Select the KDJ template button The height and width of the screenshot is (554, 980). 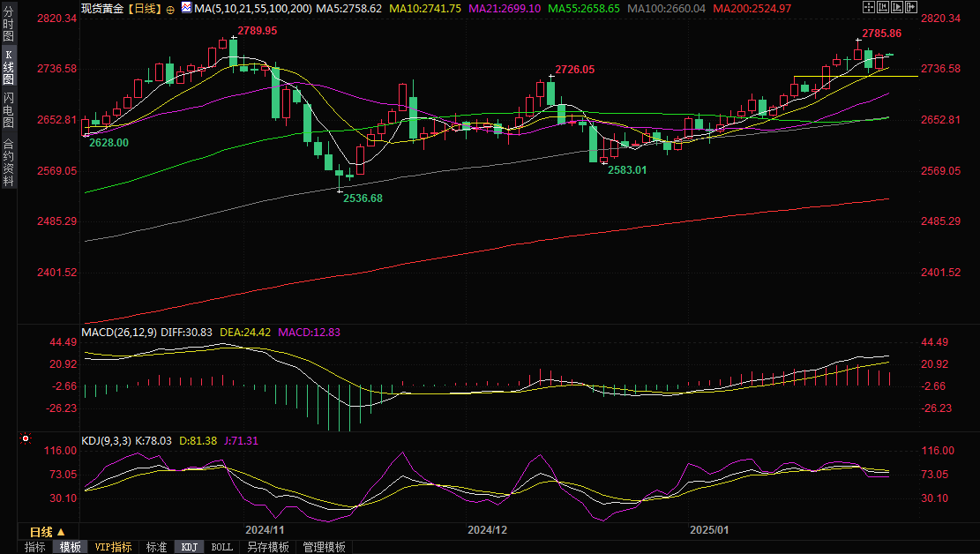190,547
